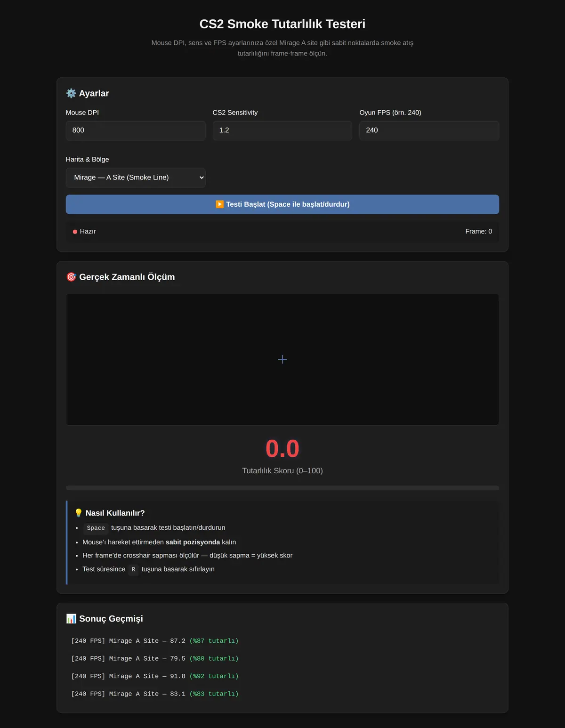Screen dimensions: 565x728
Task: Select the Oyun FPS input field
Action: click(429, 130)
